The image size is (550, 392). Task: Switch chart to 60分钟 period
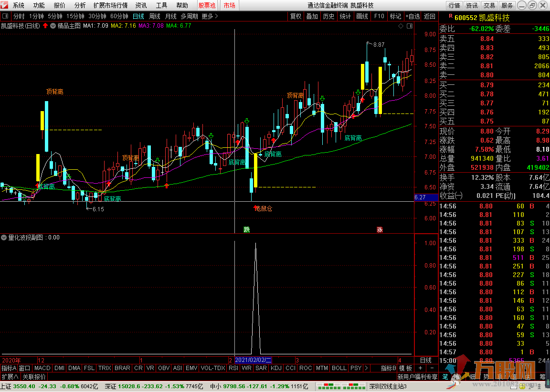[119, 16]
